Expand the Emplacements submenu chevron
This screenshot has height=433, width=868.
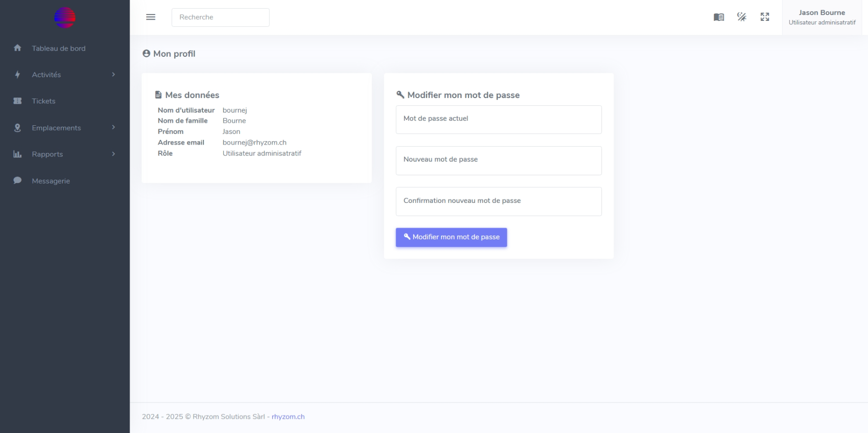pyautogui.click(x=114, y=127)
